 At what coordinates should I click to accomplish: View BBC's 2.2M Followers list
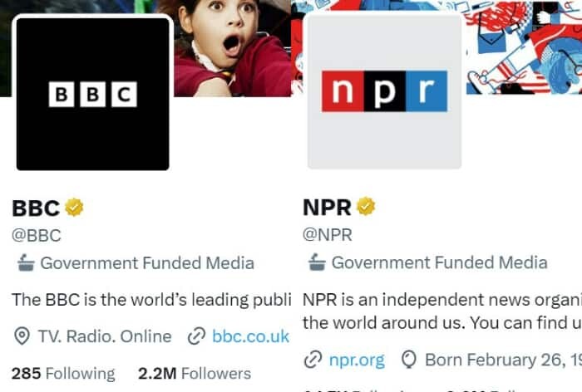[195, 374]
